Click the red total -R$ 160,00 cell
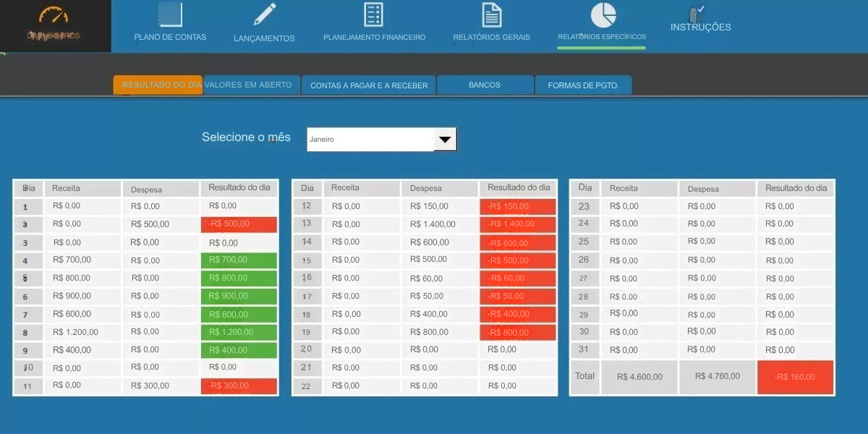 pyautogui.click(x=795, y=377)
